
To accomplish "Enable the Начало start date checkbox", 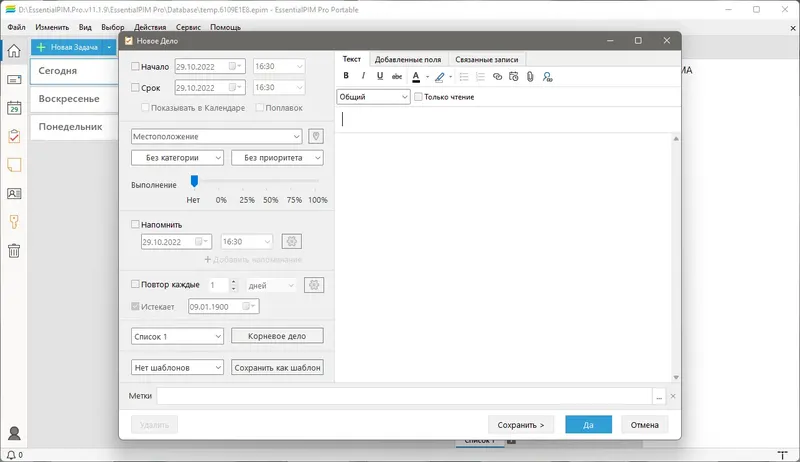I will (135, 66).
